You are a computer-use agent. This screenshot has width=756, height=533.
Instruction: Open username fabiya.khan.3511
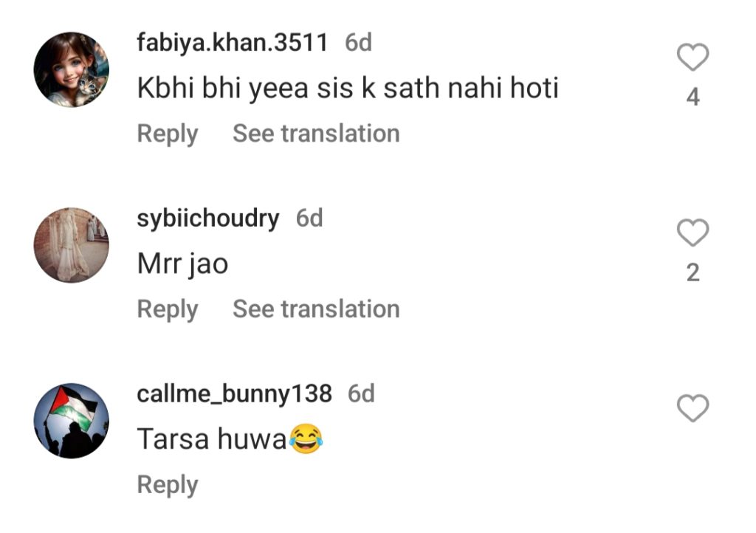[x=233, y=42]
